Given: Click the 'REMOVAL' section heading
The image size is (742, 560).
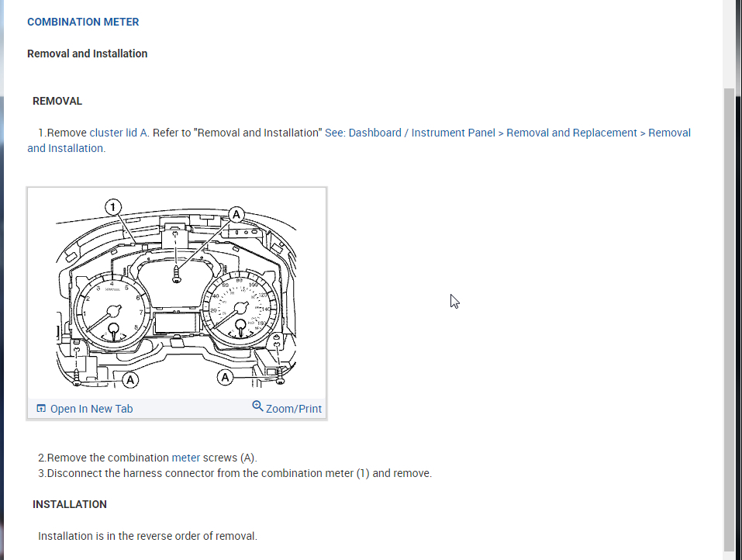Looking at the screenshot, I should (x=57, y=101).
